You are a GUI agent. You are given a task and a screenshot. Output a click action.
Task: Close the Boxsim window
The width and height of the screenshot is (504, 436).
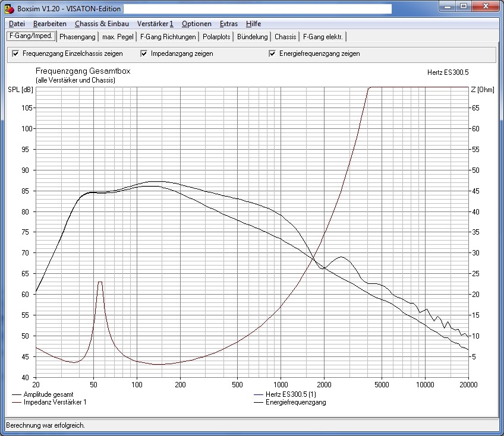(x=486, y=7)
